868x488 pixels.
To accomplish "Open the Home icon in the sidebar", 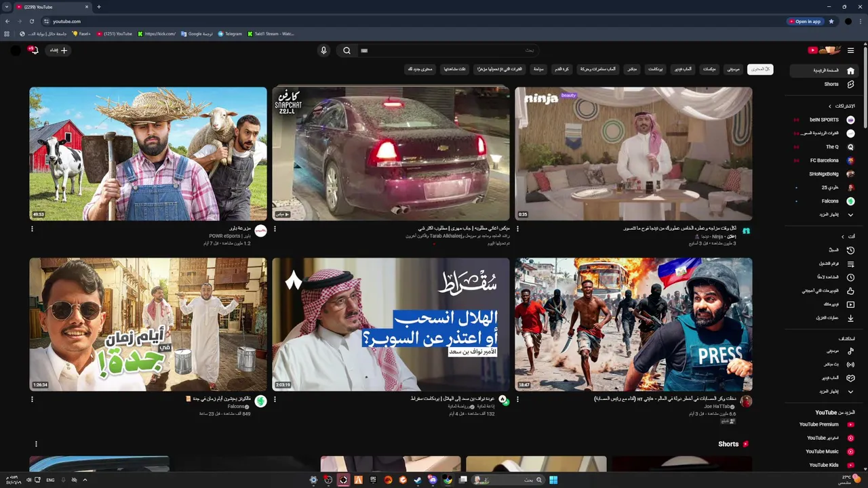I will tap(850, 70).
